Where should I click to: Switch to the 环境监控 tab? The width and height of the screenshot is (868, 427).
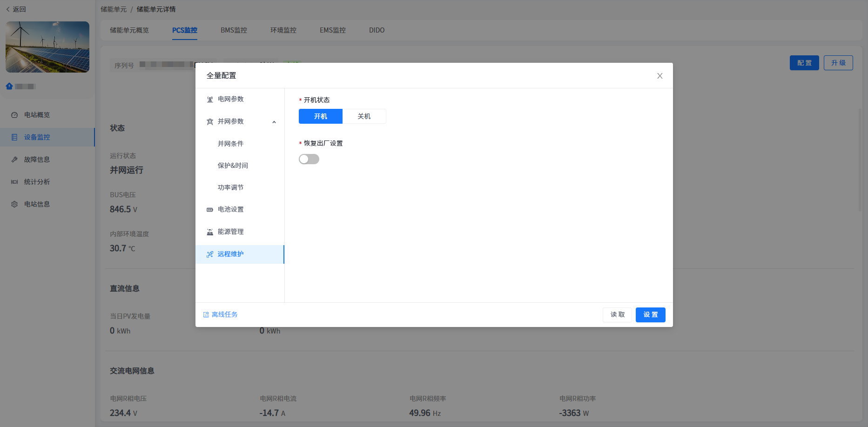[283, 30]
